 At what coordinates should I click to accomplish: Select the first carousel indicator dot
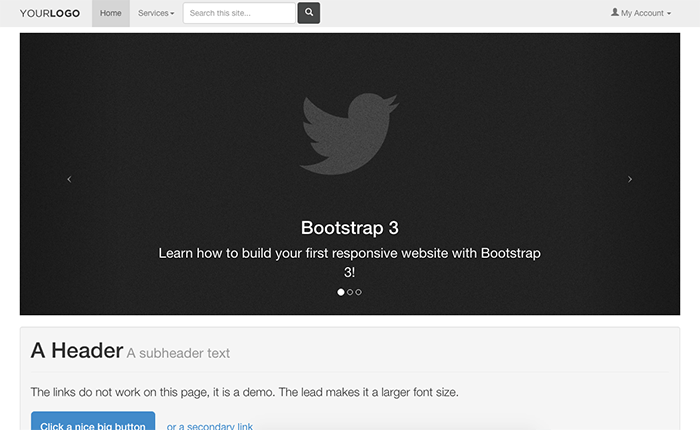341,292
